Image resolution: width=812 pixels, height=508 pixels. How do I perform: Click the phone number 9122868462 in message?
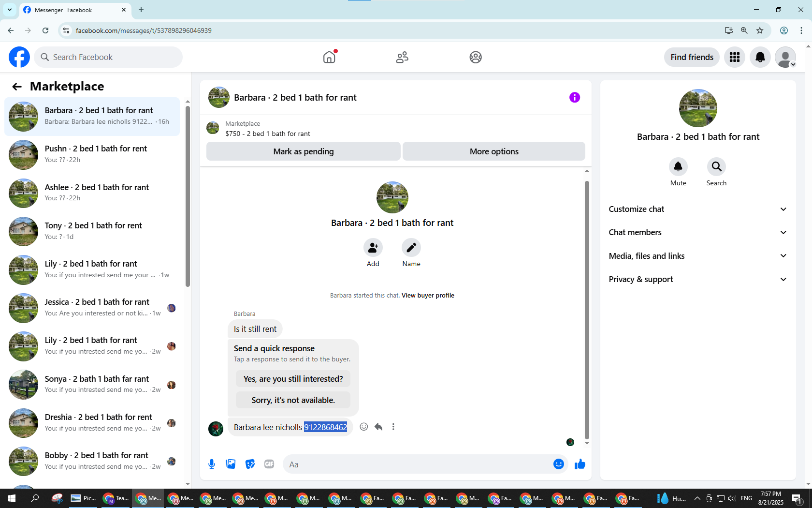point(325,427)
